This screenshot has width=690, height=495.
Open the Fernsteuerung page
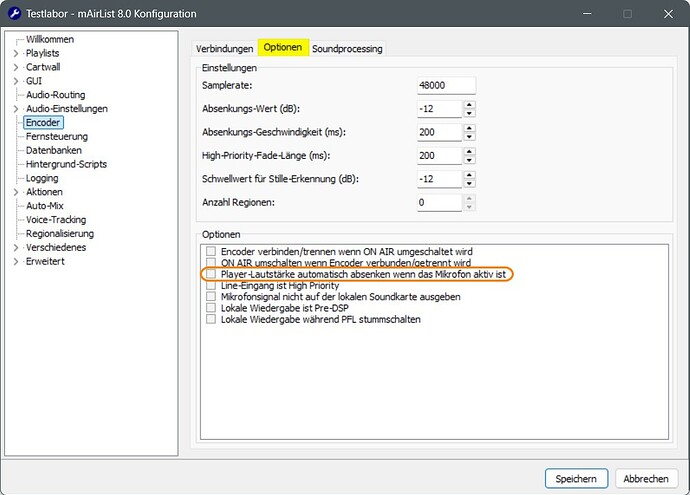(57, 136)
